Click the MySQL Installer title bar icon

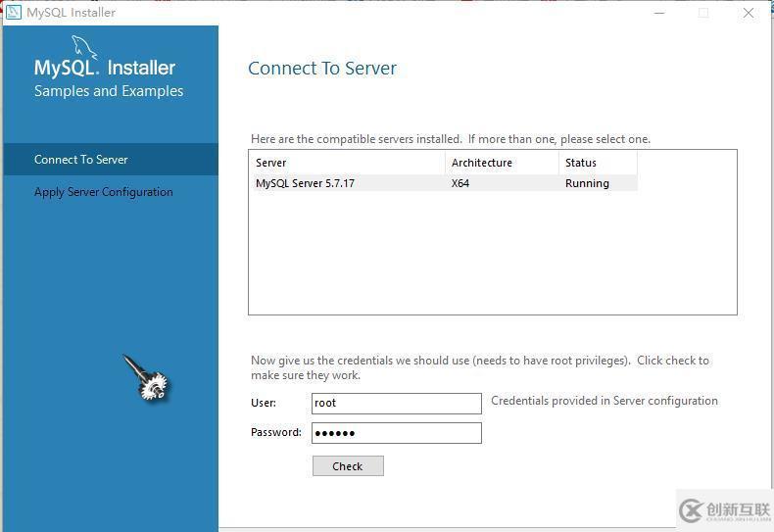tap(13, 12)
